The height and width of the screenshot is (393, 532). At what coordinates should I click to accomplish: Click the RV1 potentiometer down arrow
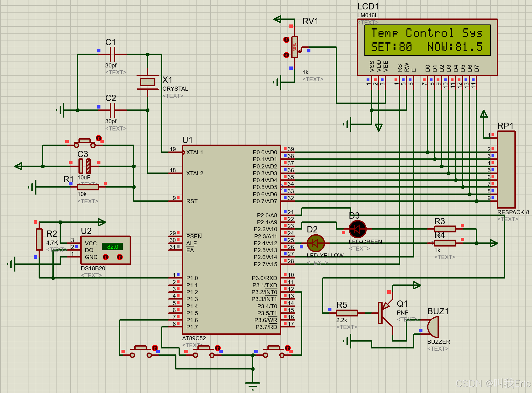click(286, 55)
